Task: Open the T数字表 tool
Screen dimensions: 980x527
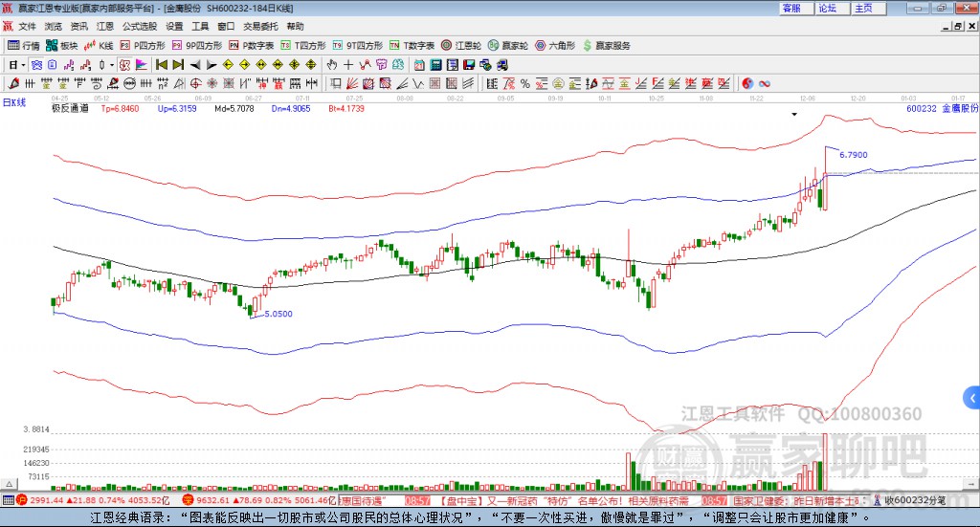Action: (412, 46)
